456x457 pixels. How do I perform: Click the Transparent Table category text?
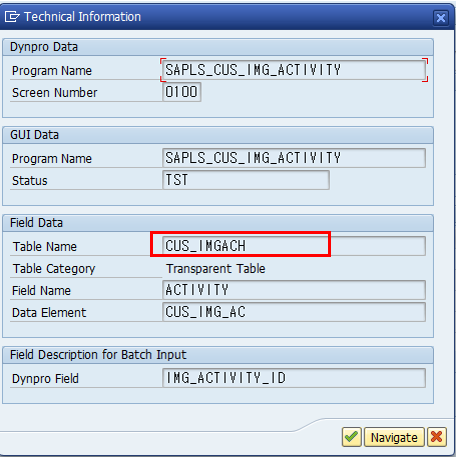[x=216, y=269]
